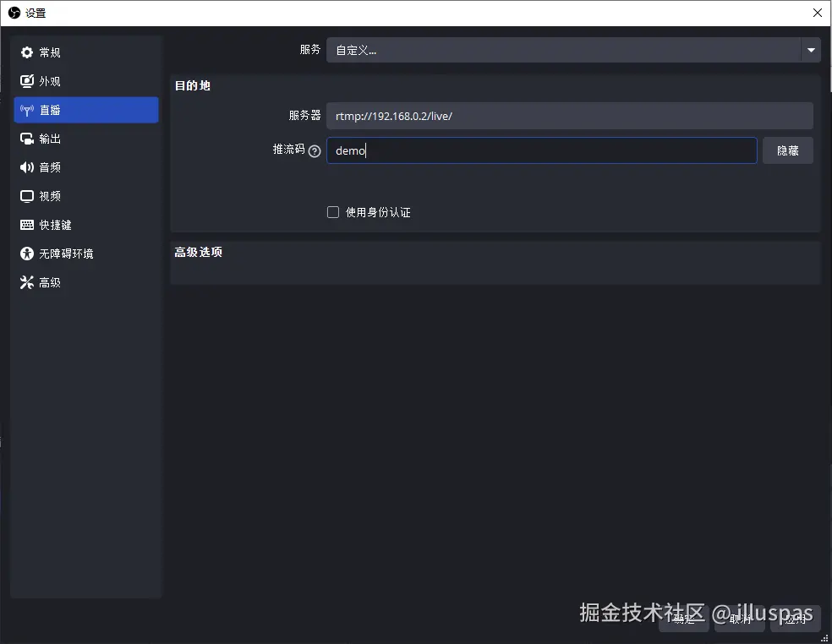Cancel changes with the 取消 button

click(740, 619)
